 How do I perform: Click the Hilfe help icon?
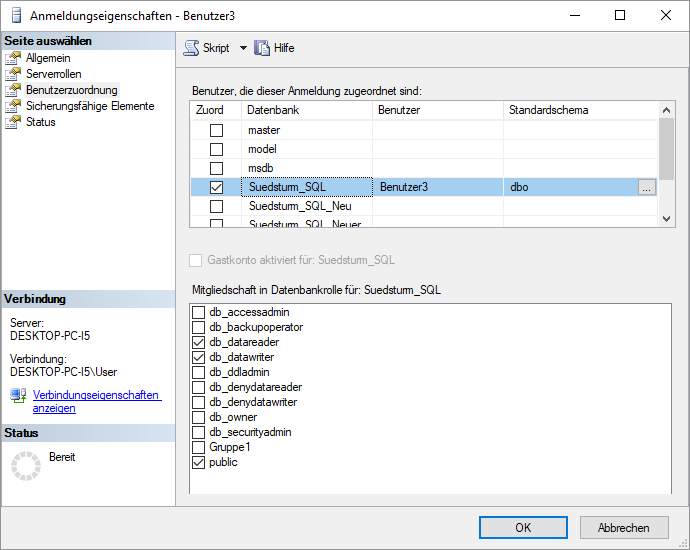click(263, 48)
